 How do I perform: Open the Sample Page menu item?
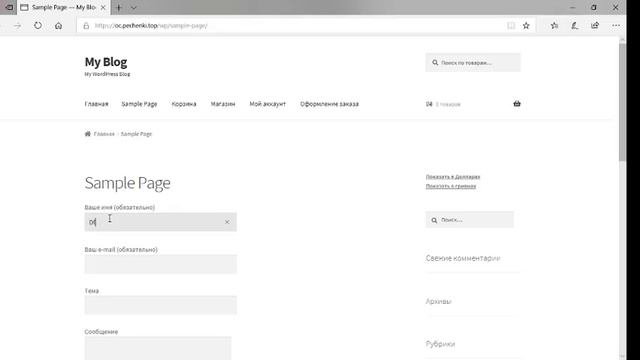tap(139, 104)
